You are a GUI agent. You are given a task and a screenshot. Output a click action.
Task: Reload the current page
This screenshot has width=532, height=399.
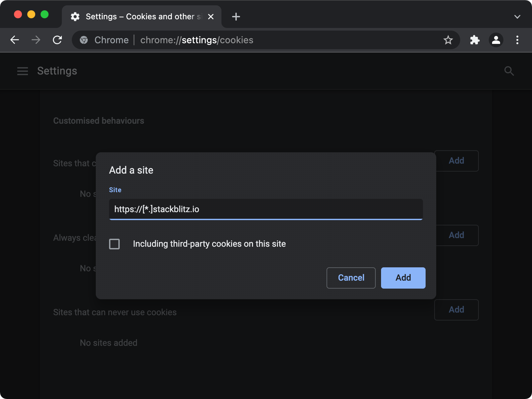(57, 40)
